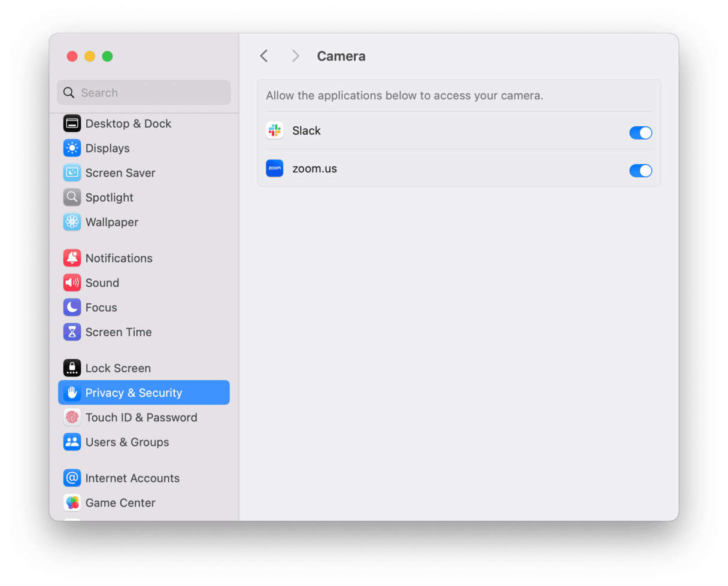Click the Screen Saver icon
This screenshot has width=728, height=586.
pos(72,173)
